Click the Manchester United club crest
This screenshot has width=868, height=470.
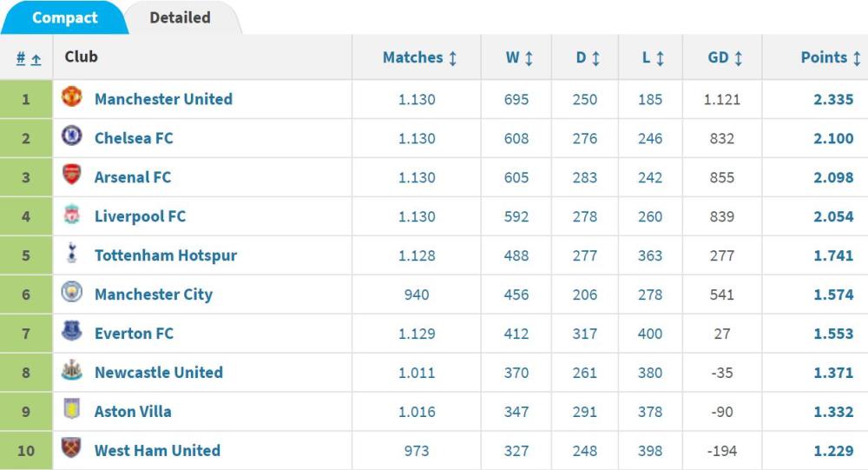71,97
